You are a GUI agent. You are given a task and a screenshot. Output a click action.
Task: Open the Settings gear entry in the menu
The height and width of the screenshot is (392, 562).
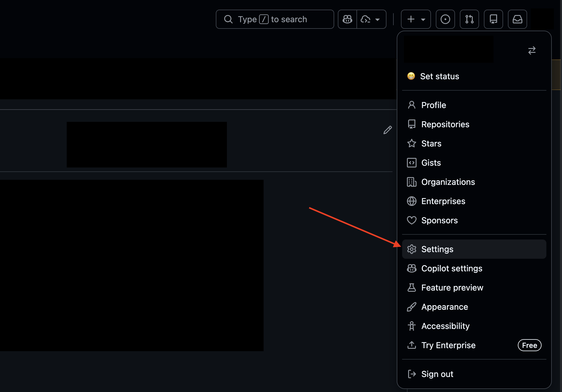pos(437,249)
